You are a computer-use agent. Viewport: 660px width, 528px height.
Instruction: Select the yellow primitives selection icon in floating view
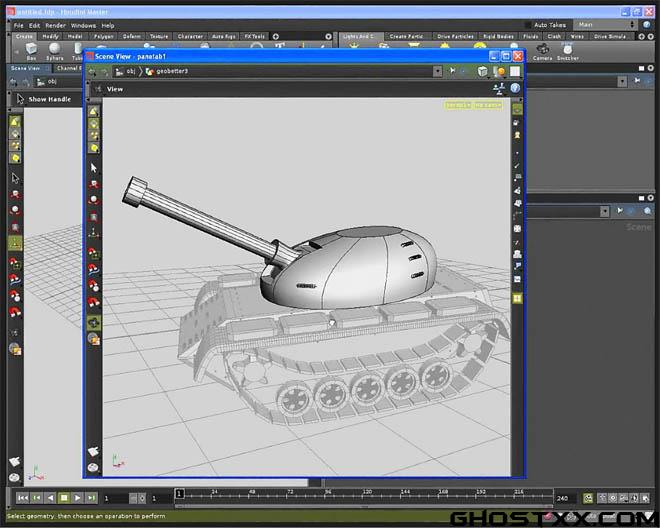93,148
